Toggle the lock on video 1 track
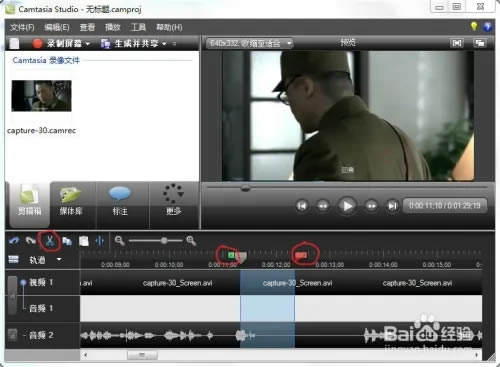The image size is (500, 367). pos(12,295)
